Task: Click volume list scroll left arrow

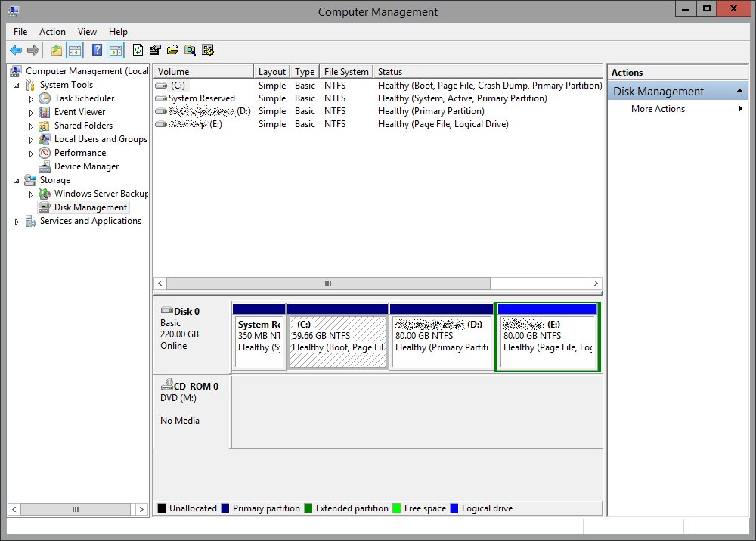Action: tap(160, 283)
